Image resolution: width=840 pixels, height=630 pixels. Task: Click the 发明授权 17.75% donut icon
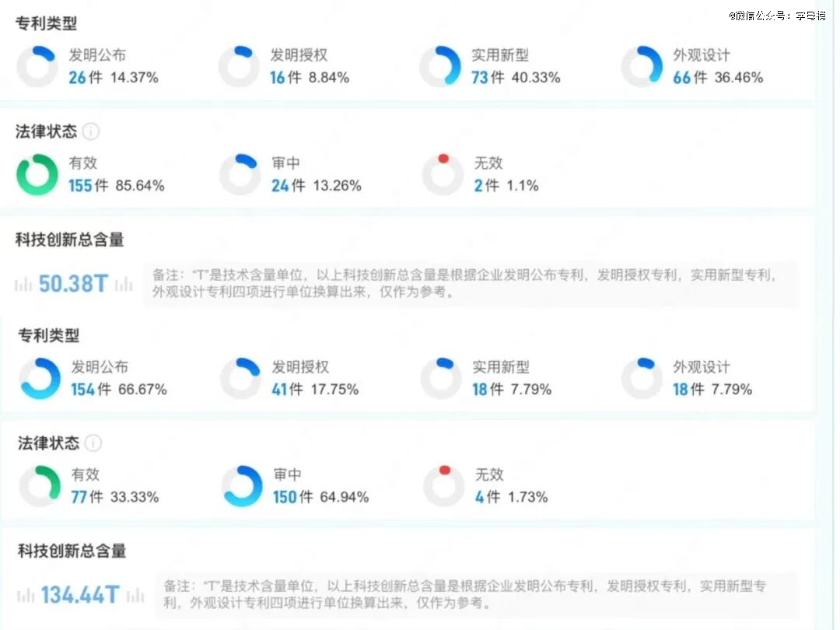pyautogui.click(x=240, y=379)
